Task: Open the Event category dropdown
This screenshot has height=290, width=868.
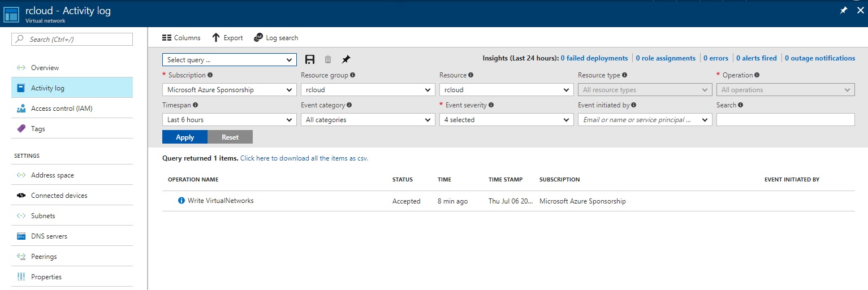Action: (x=368, y=120)
